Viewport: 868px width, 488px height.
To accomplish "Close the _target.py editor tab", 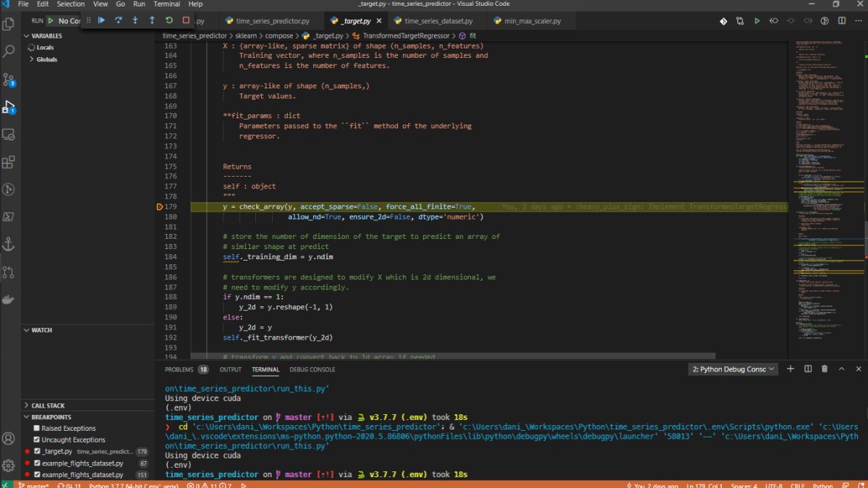I will coord(379,21).
